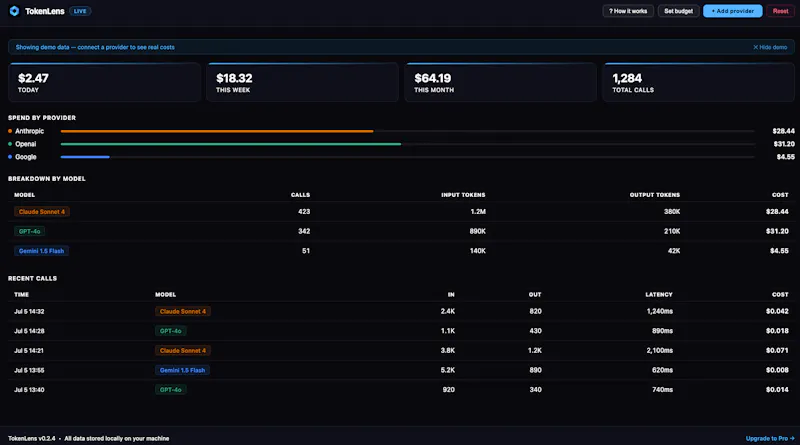Click the 1,240ms latency value
Image resolution: width=800 pixels, height=445 pixels.
(x=660, y=311)
